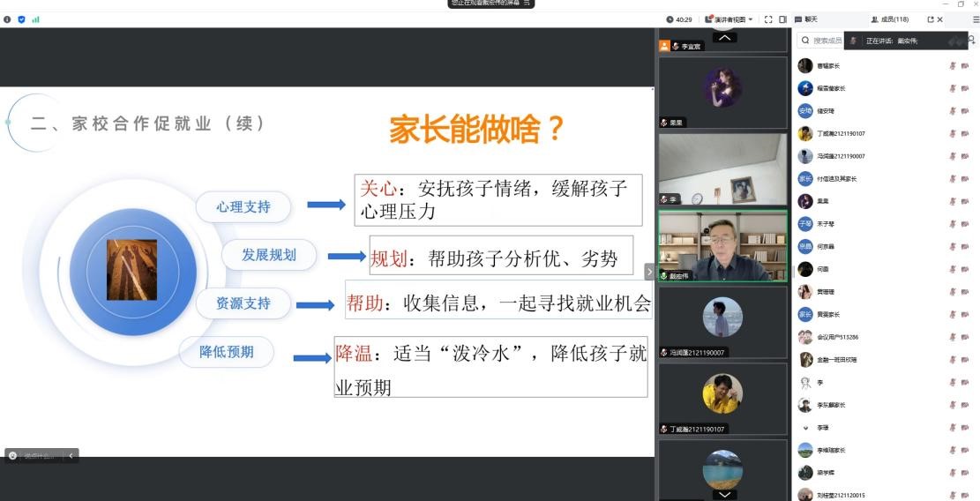Collapse the chat input bar arrow

pos(71,456)
